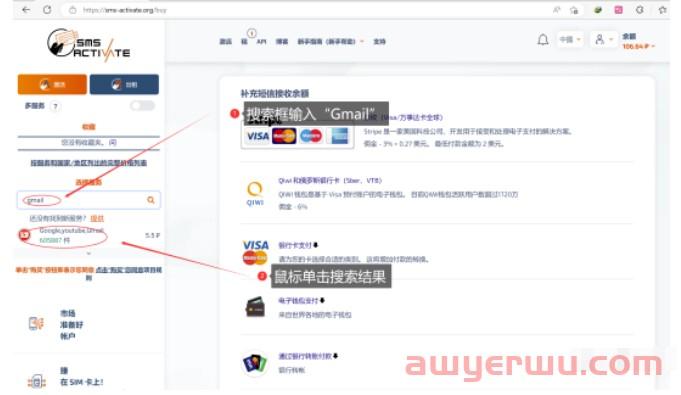The width and height of the screenshot is (681, 395).
Task: Expand the balance 106.84 ₽ dropdown
Action: click(x=638, y=46)
